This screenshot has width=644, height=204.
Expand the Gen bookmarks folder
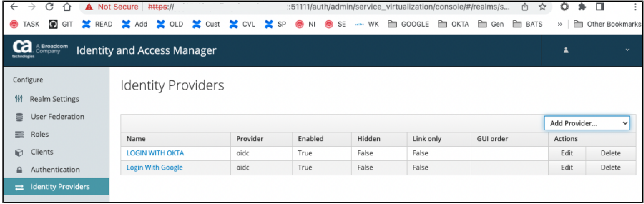pos(491,24)
